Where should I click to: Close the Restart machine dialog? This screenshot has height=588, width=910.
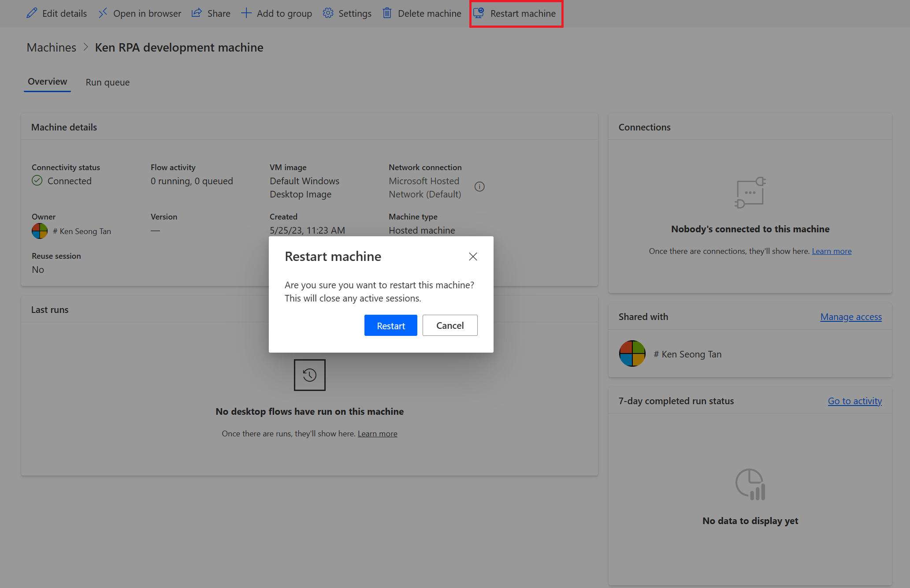[473, 257]
